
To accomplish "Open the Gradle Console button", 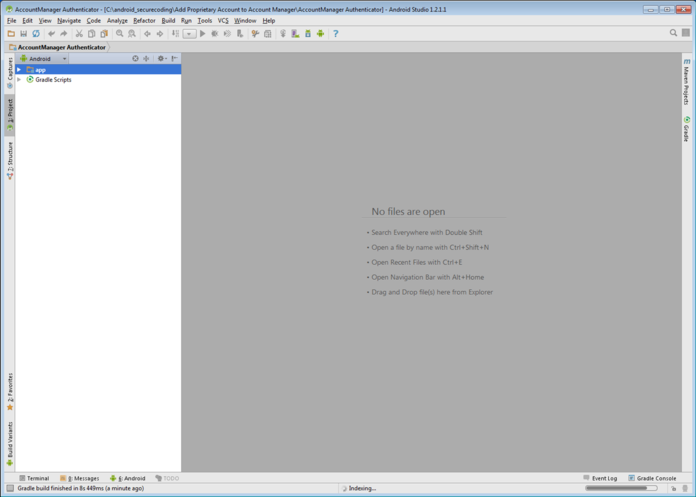I will (652, 478).
